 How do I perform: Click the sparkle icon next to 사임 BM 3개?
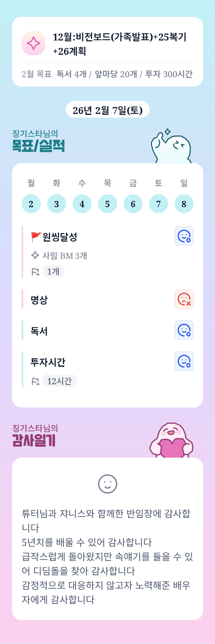[35, 255]
